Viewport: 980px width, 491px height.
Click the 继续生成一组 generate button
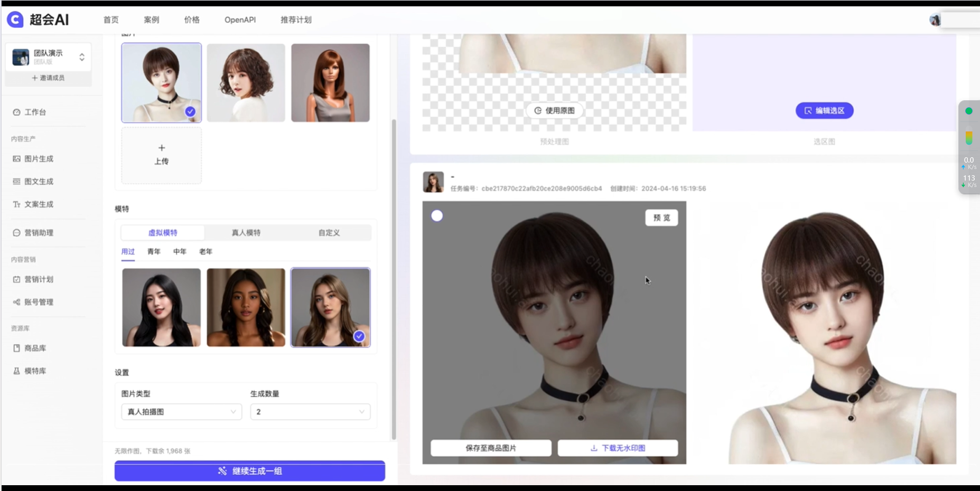coord(249,471)
